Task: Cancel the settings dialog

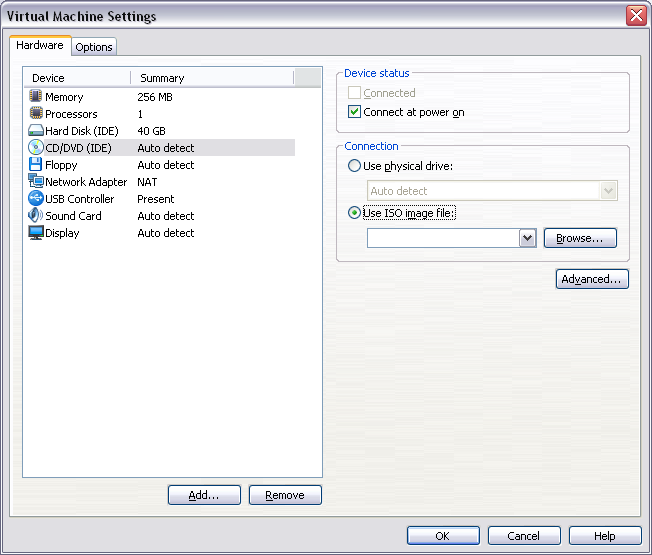Action: tap(524, 535)
